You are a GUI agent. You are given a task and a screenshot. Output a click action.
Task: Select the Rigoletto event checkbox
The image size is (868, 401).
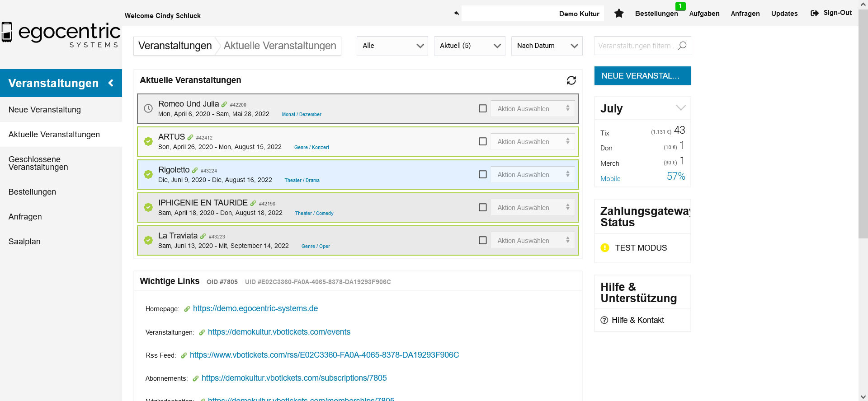coord(482,174)
